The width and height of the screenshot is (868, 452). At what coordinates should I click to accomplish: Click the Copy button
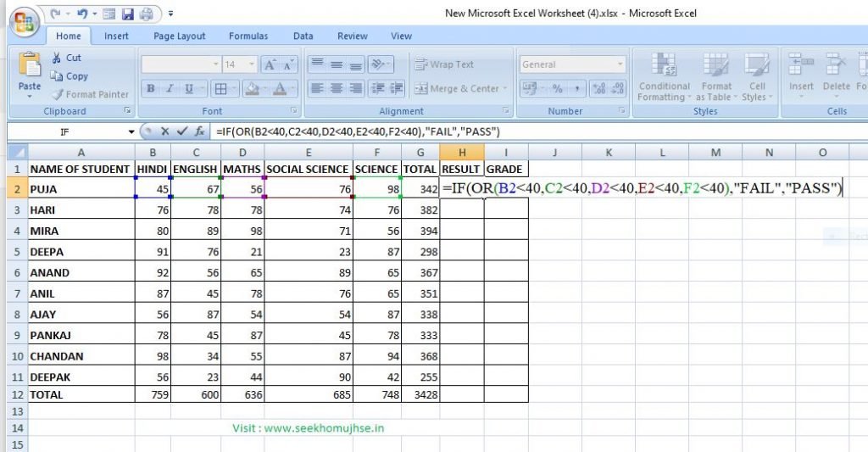pyautogui.click(x=70, y=76)
